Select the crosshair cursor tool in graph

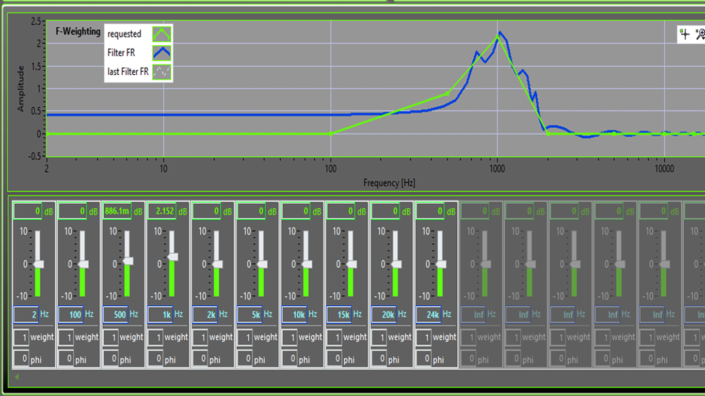(x=685, y=34)
